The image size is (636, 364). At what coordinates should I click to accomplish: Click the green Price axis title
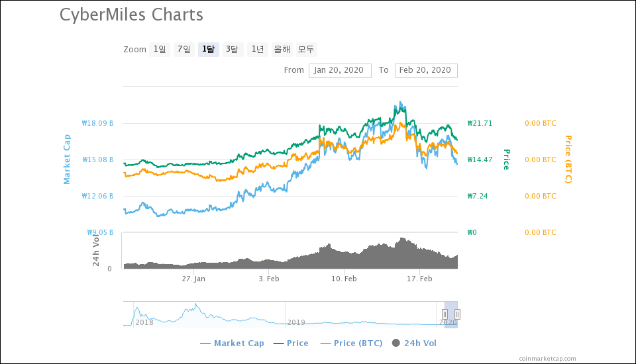[506, 159]
